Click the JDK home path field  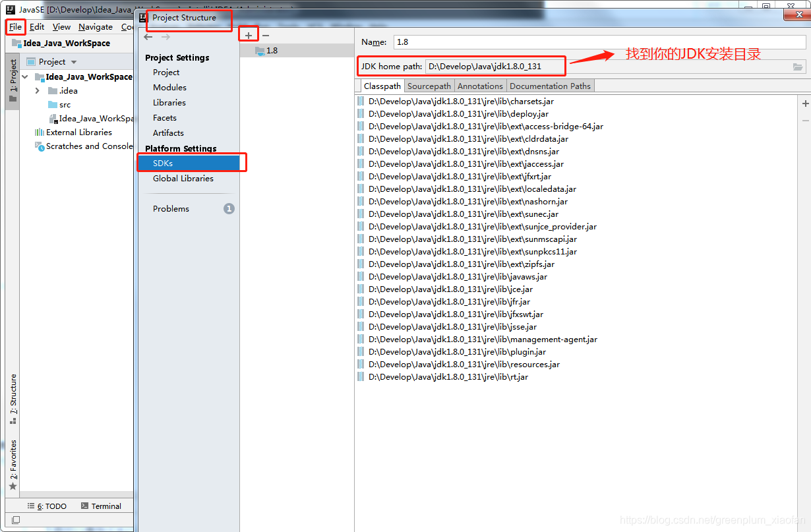click(x=607, y=67)
